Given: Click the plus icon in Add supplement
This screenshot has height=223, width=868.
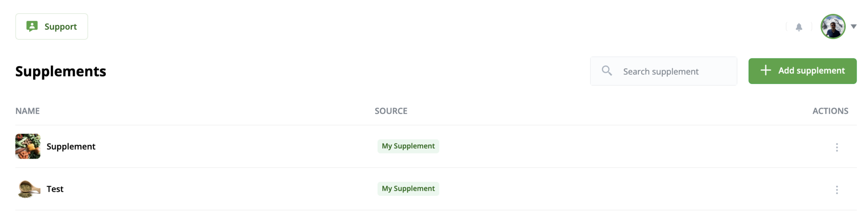Looking at the screenshot, I should tap(765, 70).
